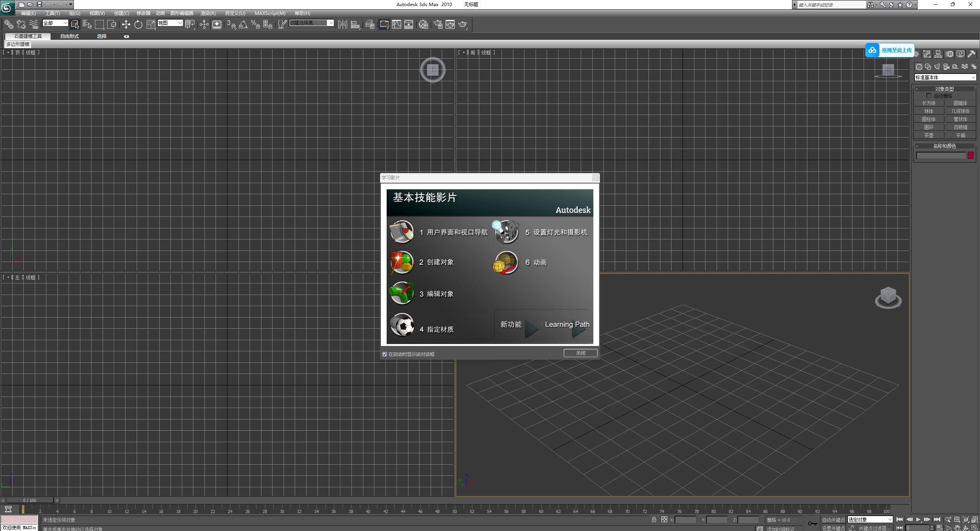Click the 茶壶 teapot object button
Screen dimensions: 980x531
(x=929, y=135)
